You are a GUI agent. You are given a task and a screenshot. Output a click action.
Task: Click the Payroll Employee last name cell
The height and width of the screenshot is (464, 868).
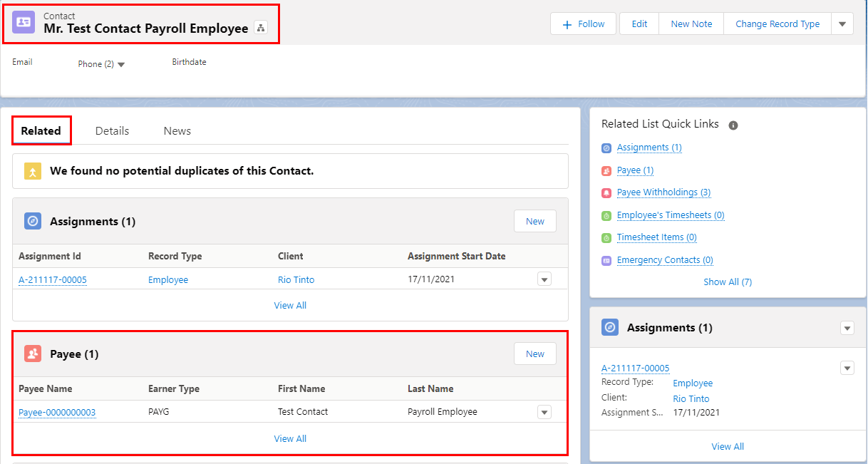(x=443, y=412)
